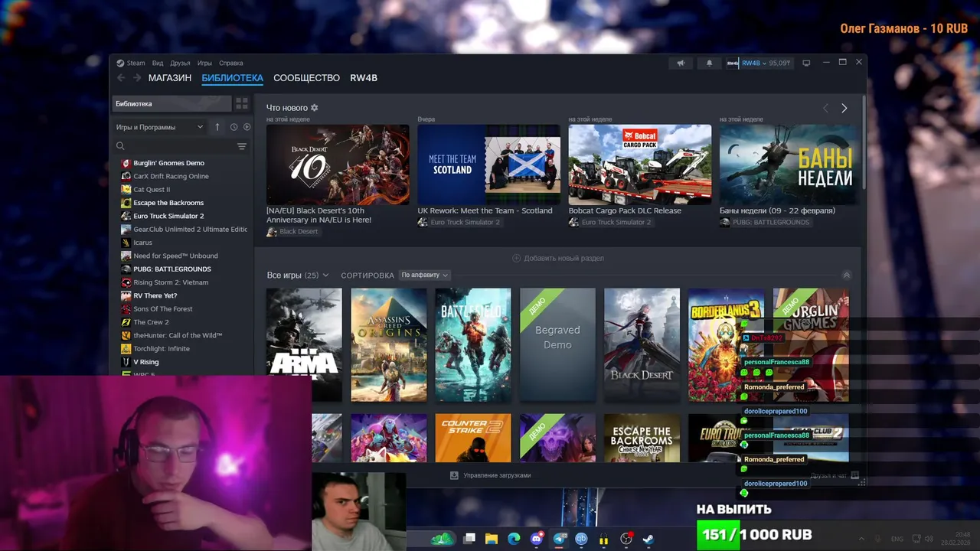Image resolution: width=980 pixels, height=551 pixels.
Task: Open the Counter-Strike 2 game cover
Action: [473, 438]
